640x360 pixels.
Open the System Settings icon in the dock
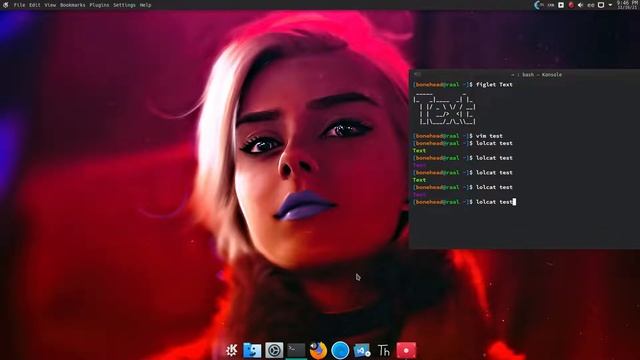click(274, 350)
